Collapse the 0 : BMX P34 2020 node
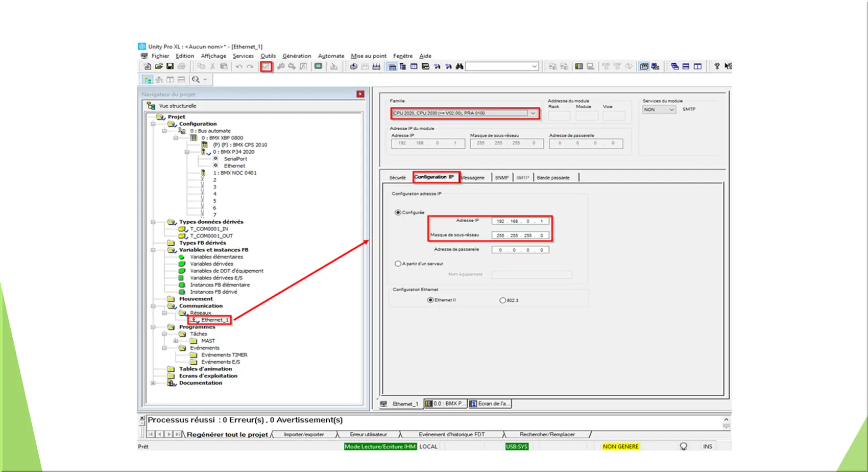The height and width of the screenshot is (472, 868). [x=187, y=152]
